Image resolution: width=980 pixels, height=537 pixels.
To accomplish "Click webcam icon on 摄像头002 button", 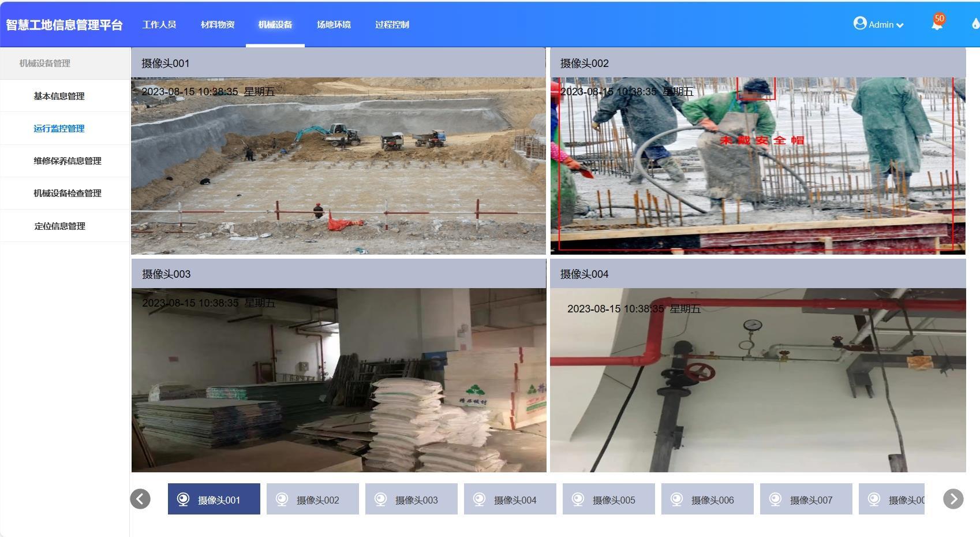I will click(282, 499).
